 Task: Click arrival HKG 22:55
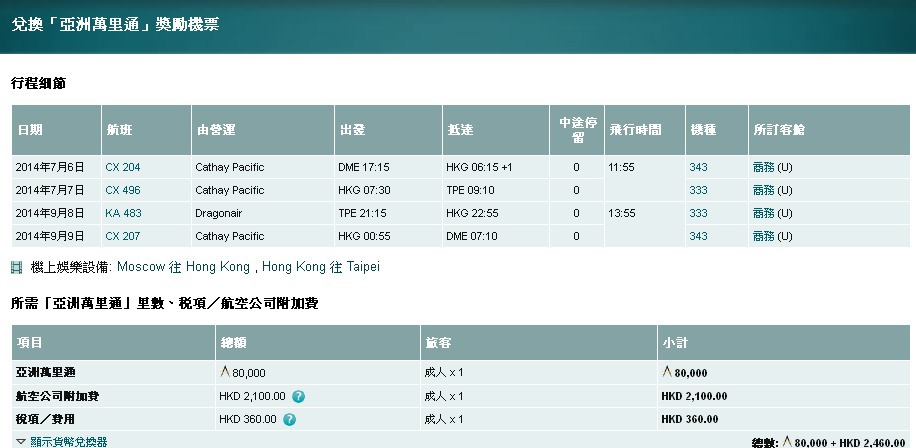click(x=472, y=213)
